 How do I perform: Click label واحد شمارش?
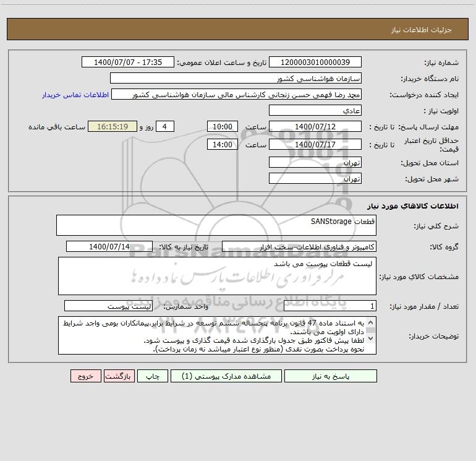[x=186, y=307]
